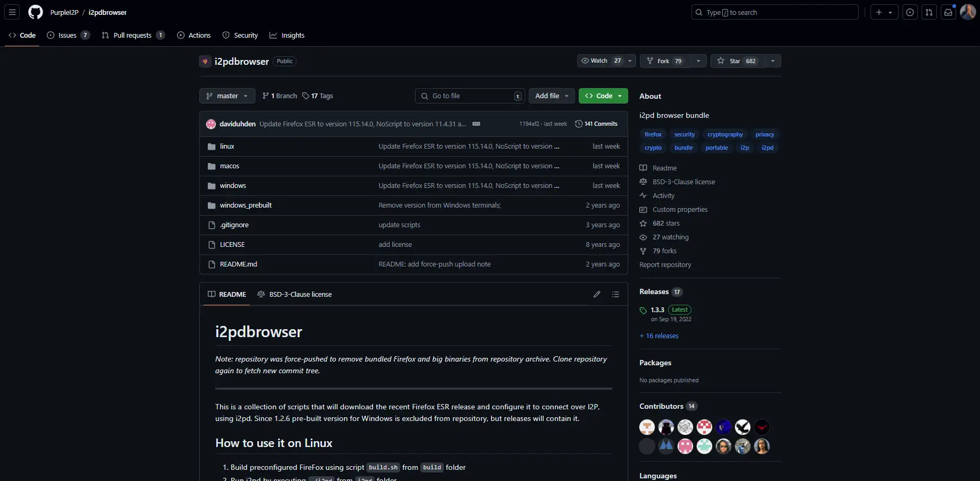Show the '+ 16 releases' link
980x481 pixels.
click(x=659, y=336)
